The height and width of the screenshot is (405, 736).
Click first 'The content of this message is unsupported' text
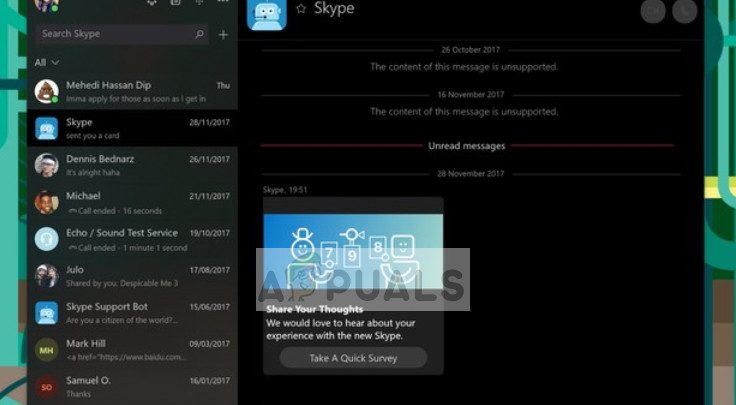point(464,67)
